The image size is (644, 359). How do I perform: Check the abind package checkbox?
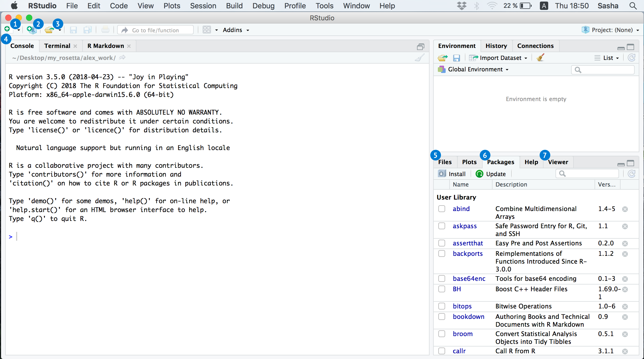[x=442, y=209]
